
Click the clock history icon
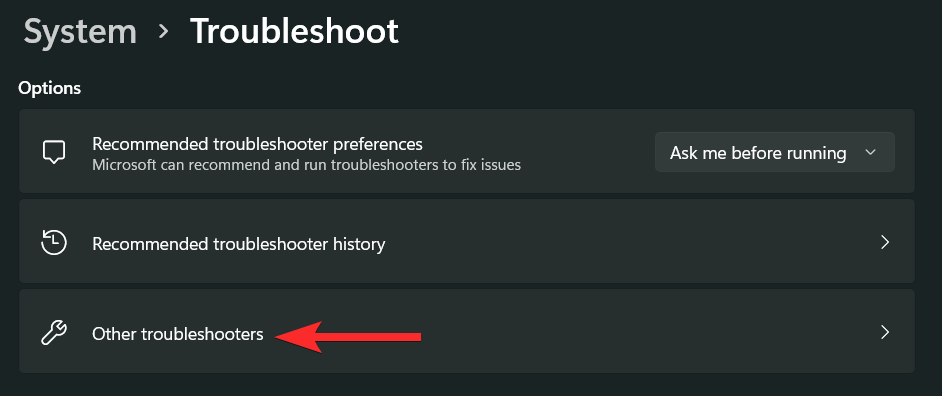click(x=54, y=243)
